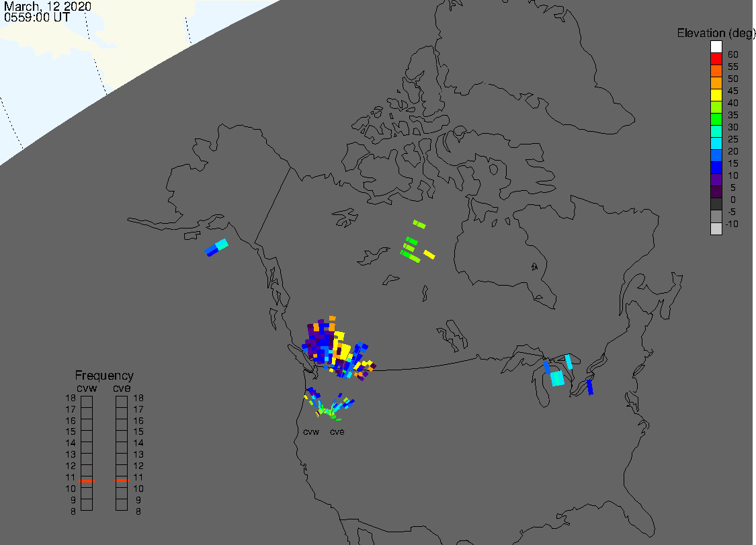Click the '45' elevation legend label

(x=733, y=91)
